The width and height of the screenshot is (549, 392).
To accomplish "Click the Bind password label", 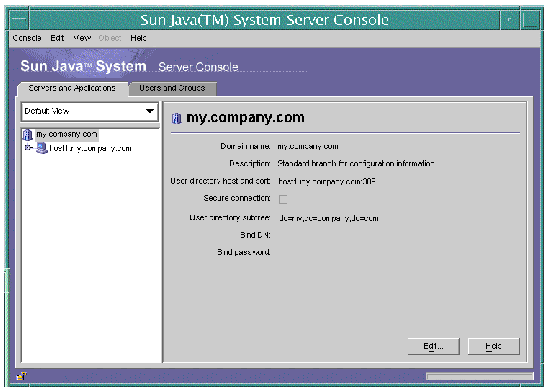I will tap(244, 252).
